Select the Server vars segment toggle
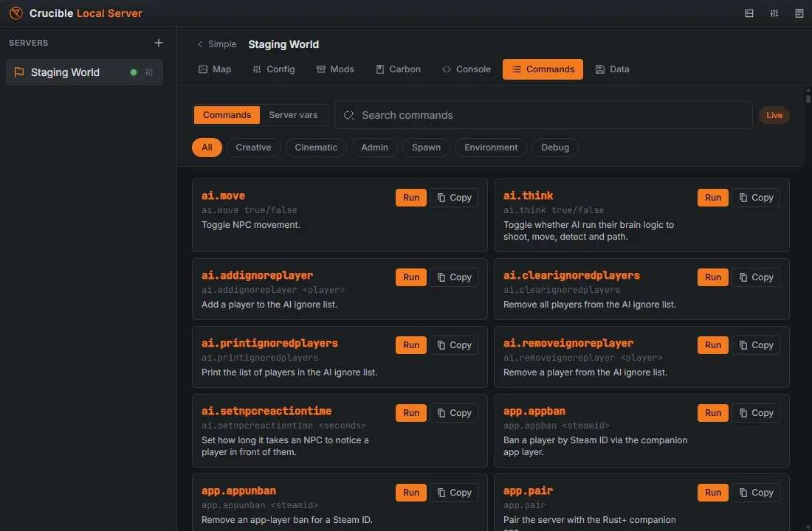 point(293,115)
